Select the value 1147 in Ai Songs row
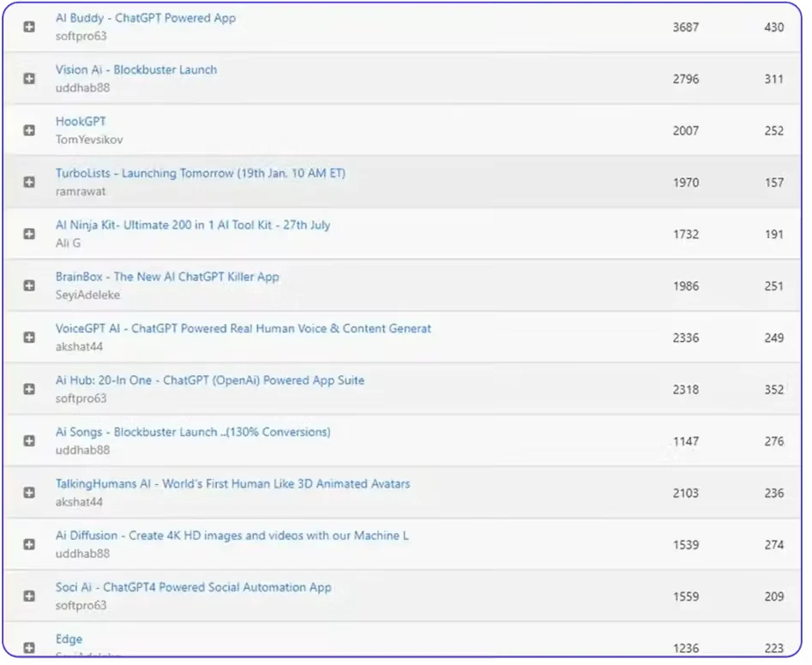This screenshot has width=812, height=665. pyautogui.click(x=686, y=441)
